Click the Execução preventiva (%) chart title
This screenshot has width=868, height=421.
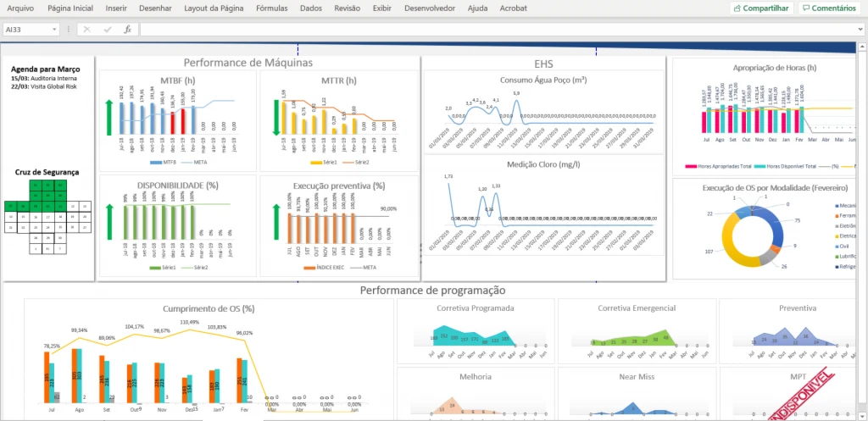[x=339, y=186]
